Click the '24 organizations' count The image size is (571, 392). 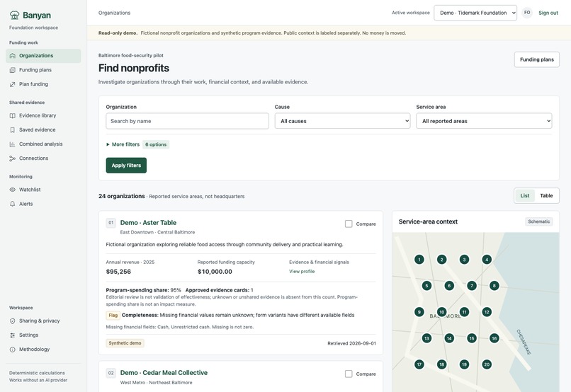coord(122,196)
